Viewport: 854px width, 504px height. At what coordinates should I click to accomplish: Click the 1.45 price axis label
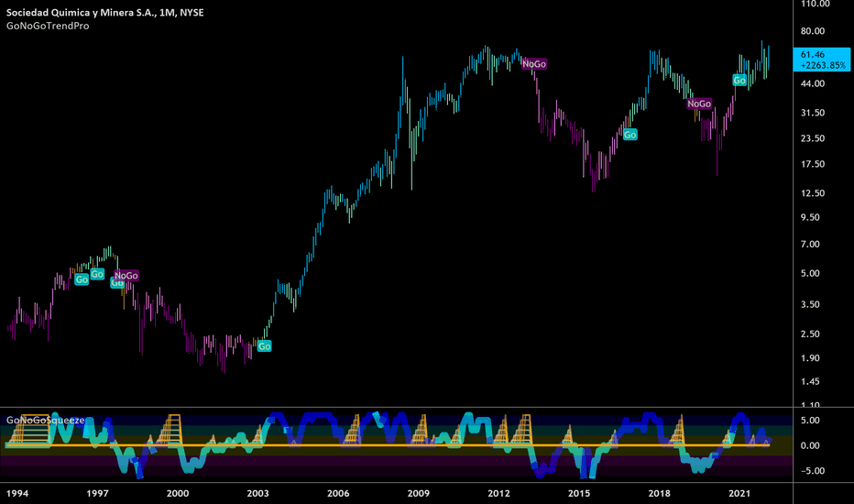(x=810, y=381)
